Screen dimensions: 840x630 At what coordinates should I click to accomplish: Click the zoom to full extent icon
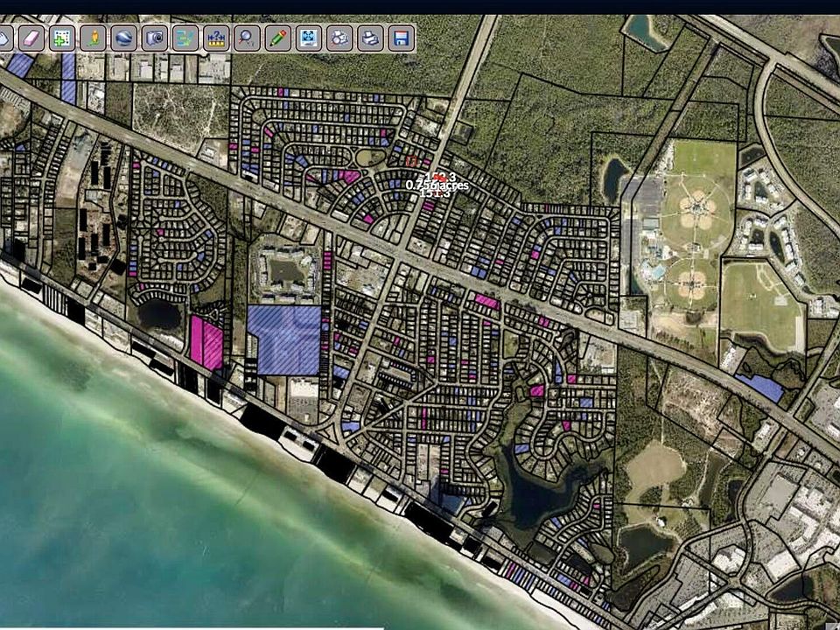[x=309, y=38]
